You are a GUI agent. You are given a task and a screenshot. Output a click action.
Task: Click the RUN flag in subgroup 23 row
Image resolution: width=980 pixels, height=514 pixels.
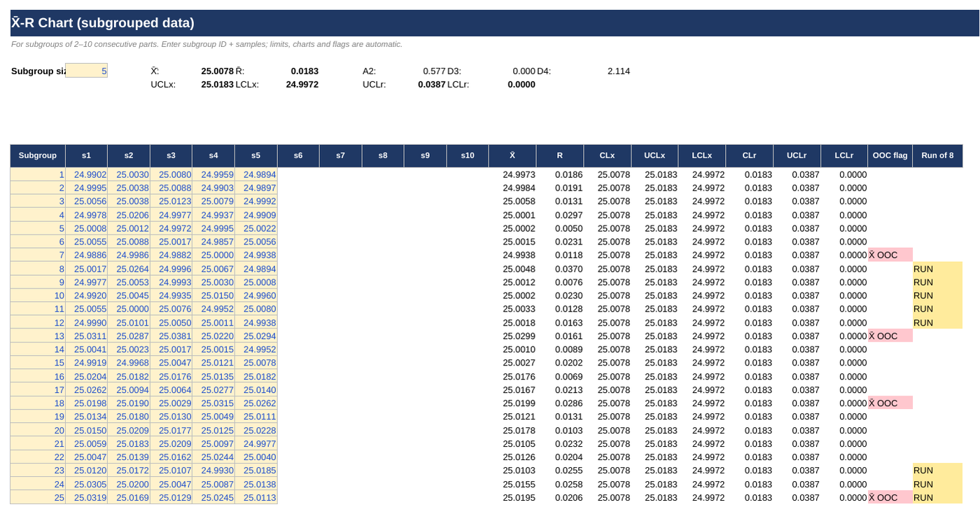point(937,471)
